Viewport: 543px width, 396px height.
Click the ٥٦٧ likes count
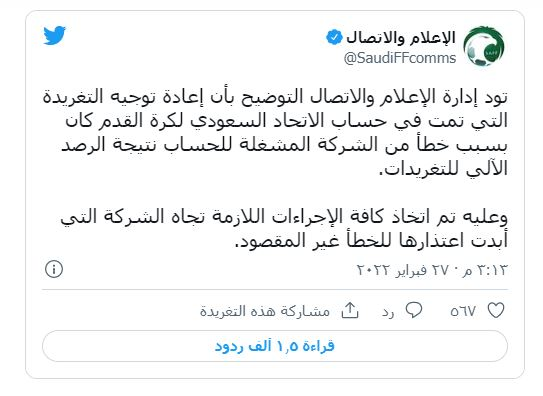(463, 311)
